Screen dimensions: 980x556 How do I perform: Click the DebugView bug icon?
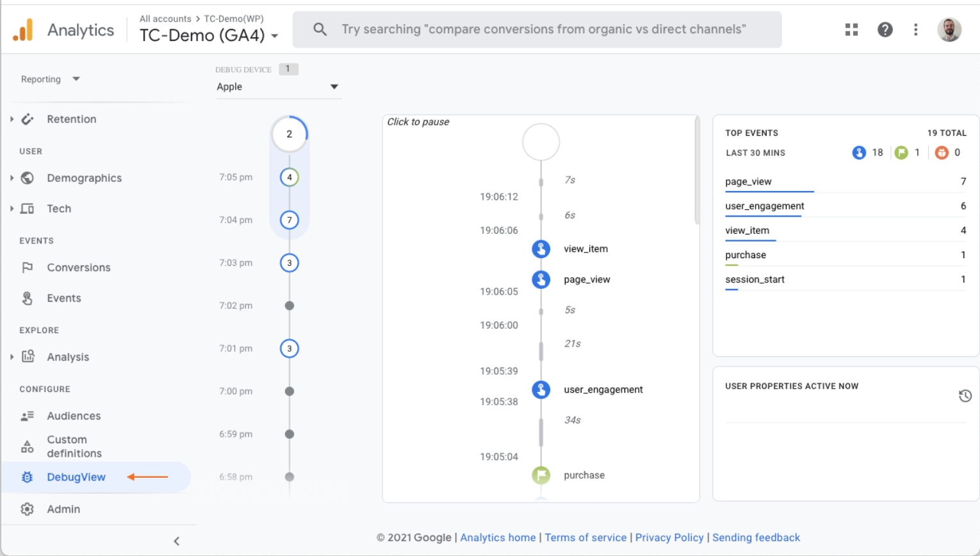(27, 477)
